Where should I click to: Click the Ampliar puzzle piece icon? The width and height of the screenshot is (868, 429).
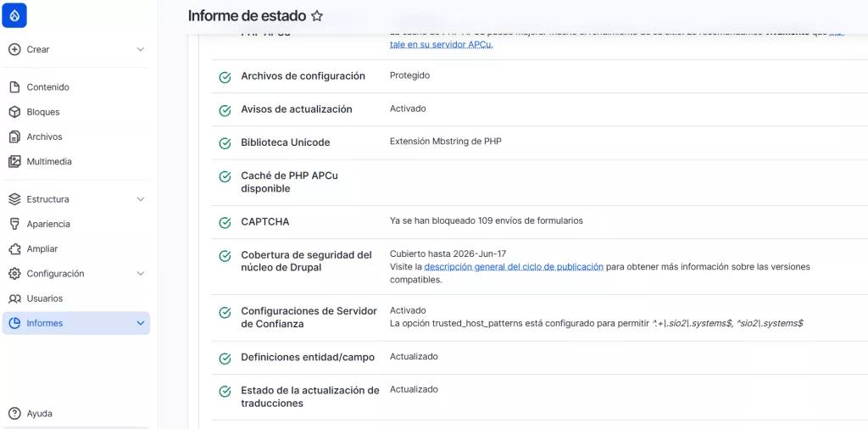(14, 248)
